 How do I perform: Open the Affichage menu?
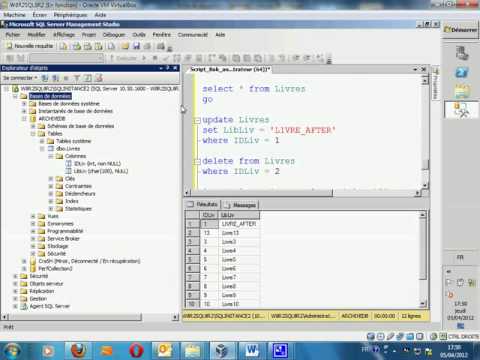point(64,35)
